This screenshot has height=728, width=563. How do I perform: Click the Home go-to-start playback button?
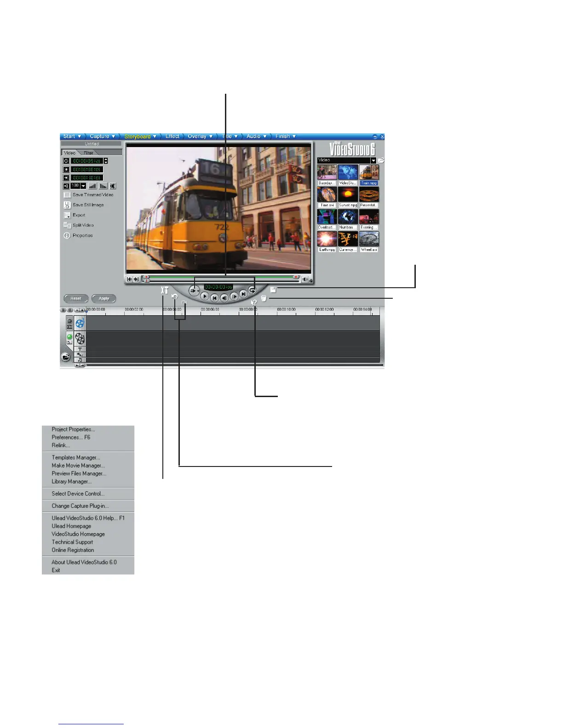point(214,298)
